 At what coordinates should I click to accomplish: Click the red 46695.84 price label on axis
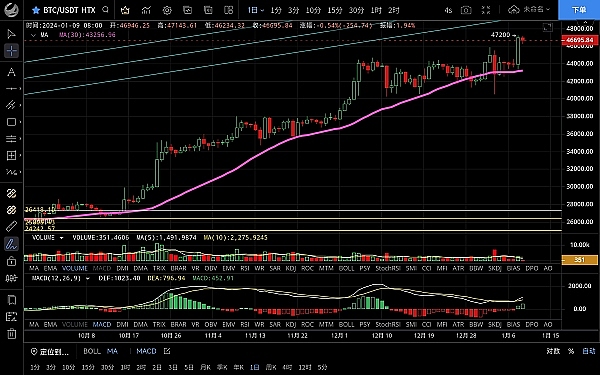(580, 40)
